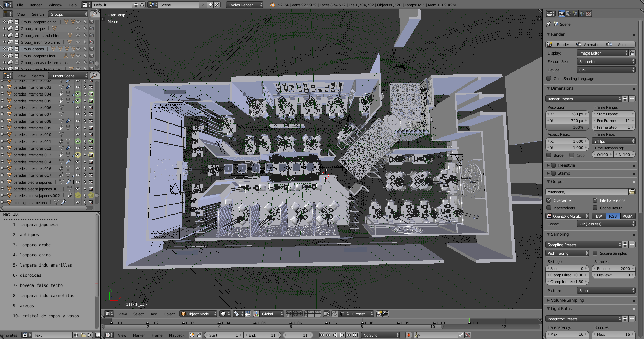Select the RGBA color mode button
The height and width of the screenshot is (339, 644).
click(x=627, y=216)
